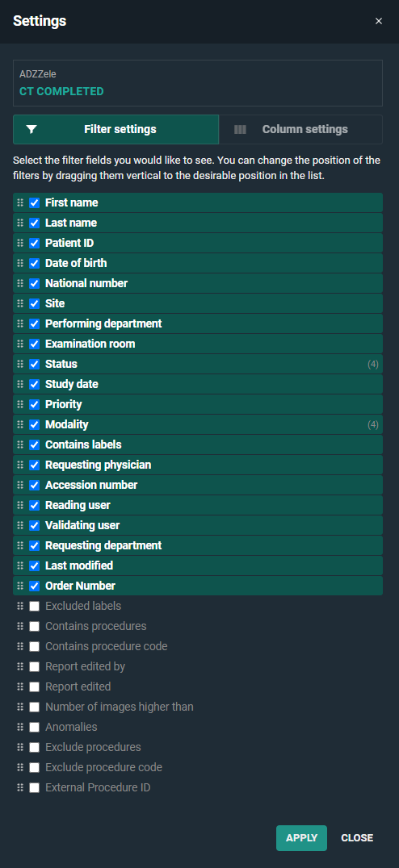Tick the External Procedure ID checkbox
The width and height of the screenshot is (399, 868).
pyautogui.click(x=35, y=787)
